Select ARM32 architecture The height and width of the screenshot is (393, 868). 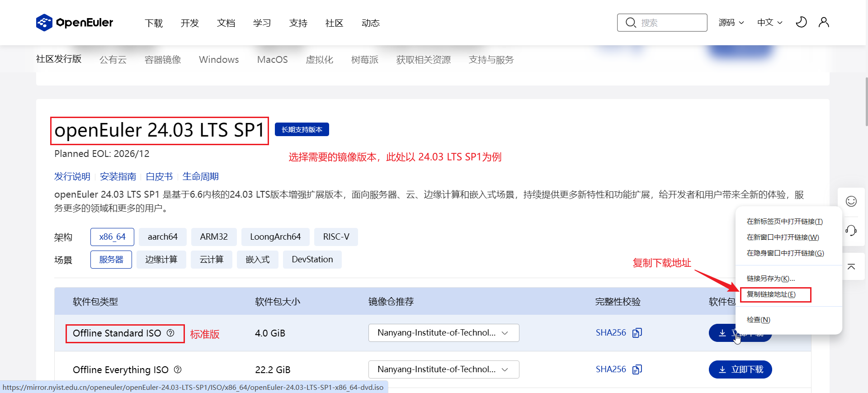[214, 237]
